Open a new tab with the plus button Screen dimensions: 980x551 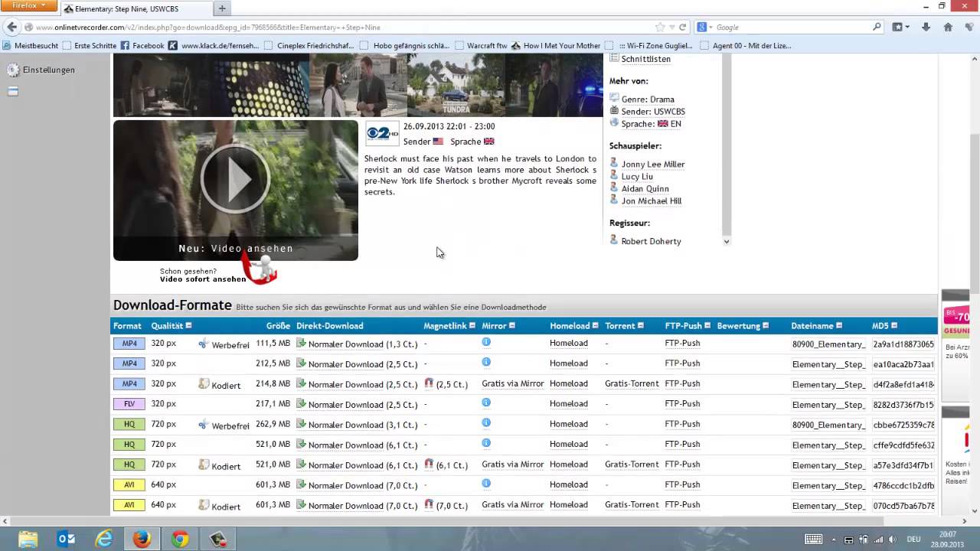pyautogui.click(x=222, y=8)
